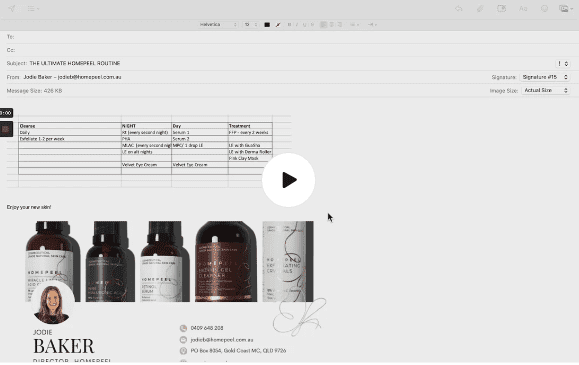This screenshot has width=579, height=365.
Task: Click the embedded routine table image
Action: [149, 151]
